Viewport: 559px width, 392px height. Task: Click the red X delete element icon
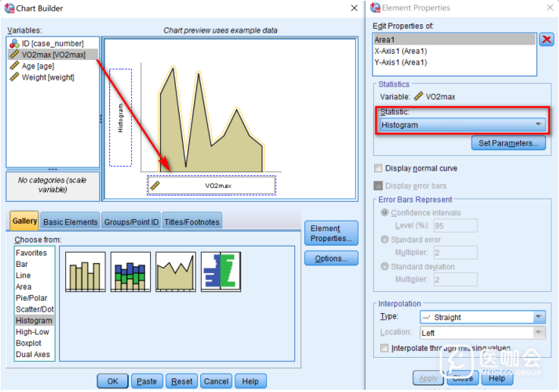point(546,39)
